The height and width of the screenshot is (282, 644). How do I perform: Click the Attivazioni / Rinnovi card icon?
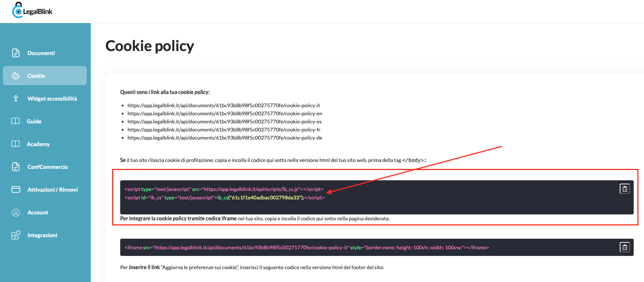pos(16,189)
